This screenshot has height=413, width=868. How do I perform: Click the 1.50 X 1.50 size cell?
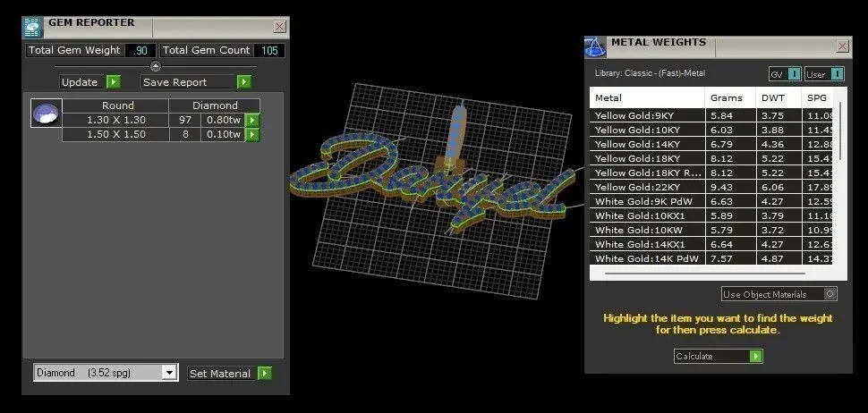(x=115, y=134)
